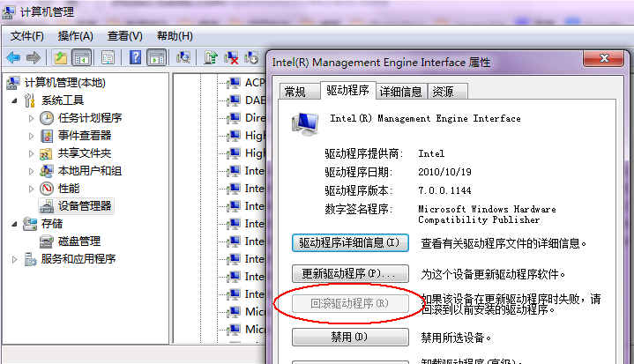The height and width of the screenshot is (364, 634).
Task: Click the 事件查看器 icon in tree
Action: pyautogui.click(x=47, y=136)
